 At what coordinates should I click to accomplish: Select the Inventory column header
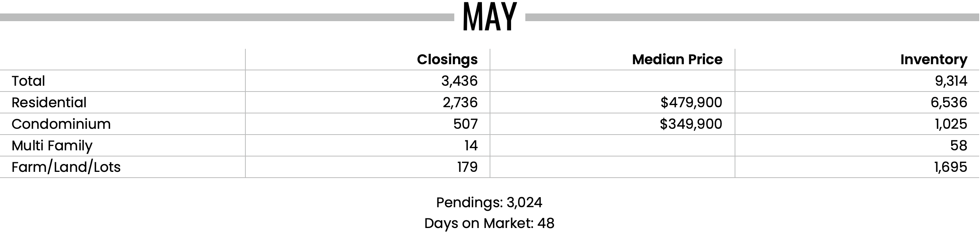[x=934, y=60]
